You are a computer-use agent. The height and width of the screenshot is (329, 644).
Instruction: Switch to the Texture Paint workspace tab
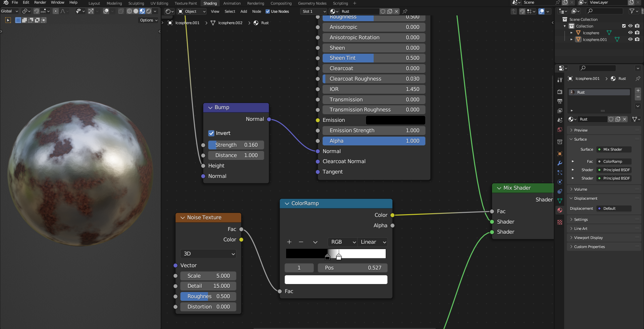185,3
